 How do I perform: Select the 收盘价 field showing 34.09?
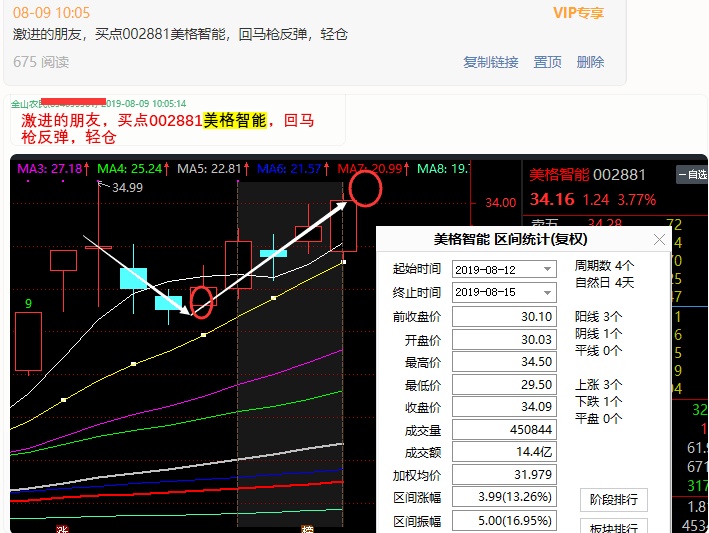coord(504,406)
